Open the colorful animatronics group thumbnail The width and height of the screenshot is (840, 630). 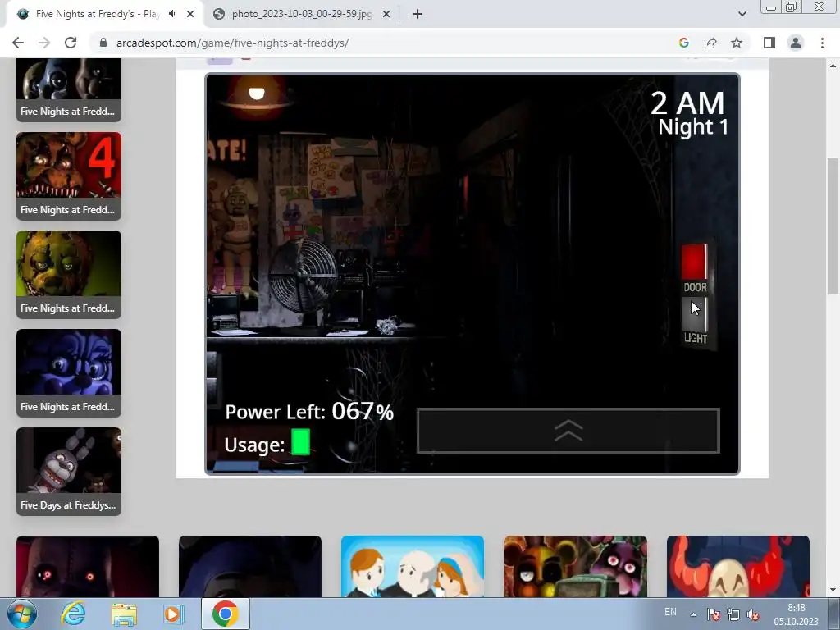tap(576, 566)
